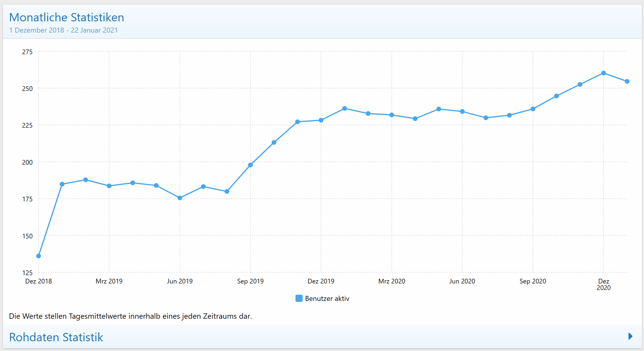
Task: Click the last data point after Dez 2020
Action: 627,81
